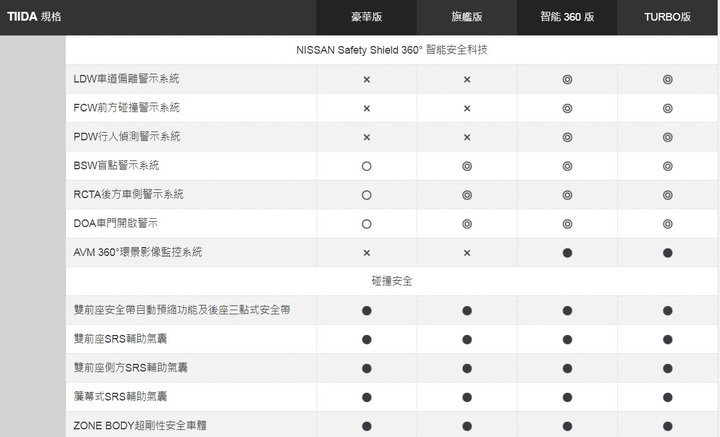Click the TIIDA 規格 title

(34, 17)
